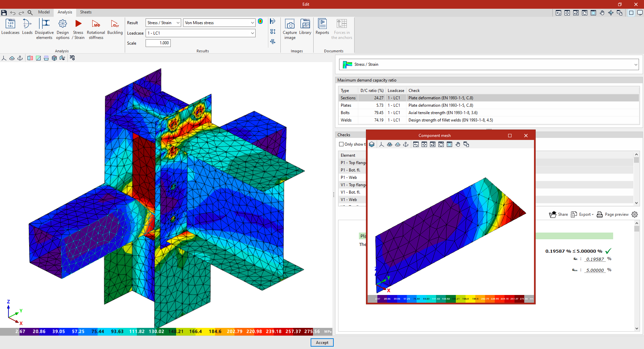Toggle the diagonal green-blue display icon
Screen dimensions: 644x349
click(38, 58)
